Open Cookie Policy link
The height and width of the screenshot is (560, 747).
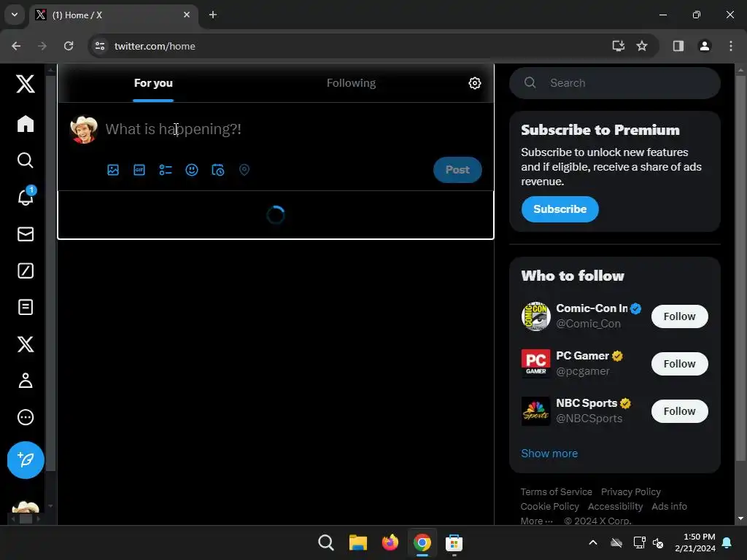coord(550,506)
